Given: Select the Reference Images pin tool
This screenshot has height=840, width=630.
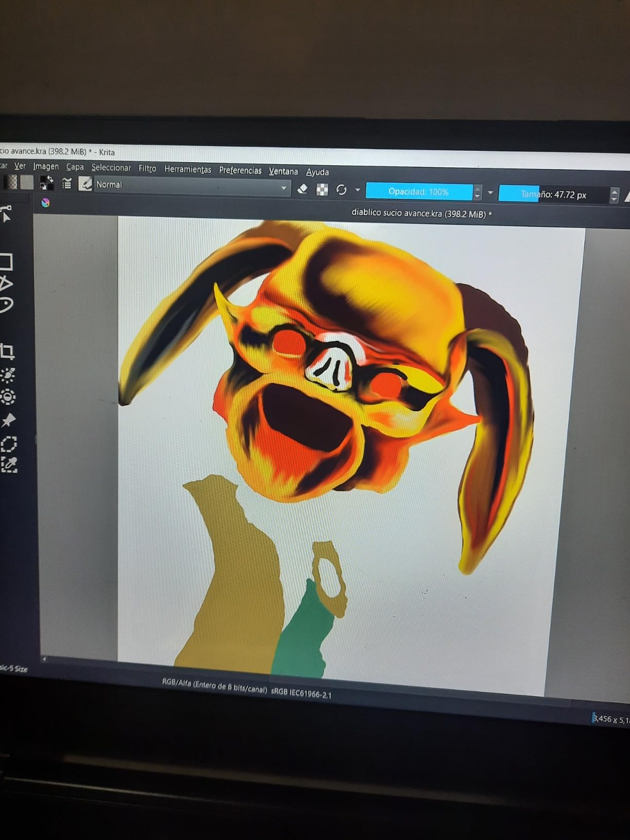Looking at the screenshot, I should point(8,420).
